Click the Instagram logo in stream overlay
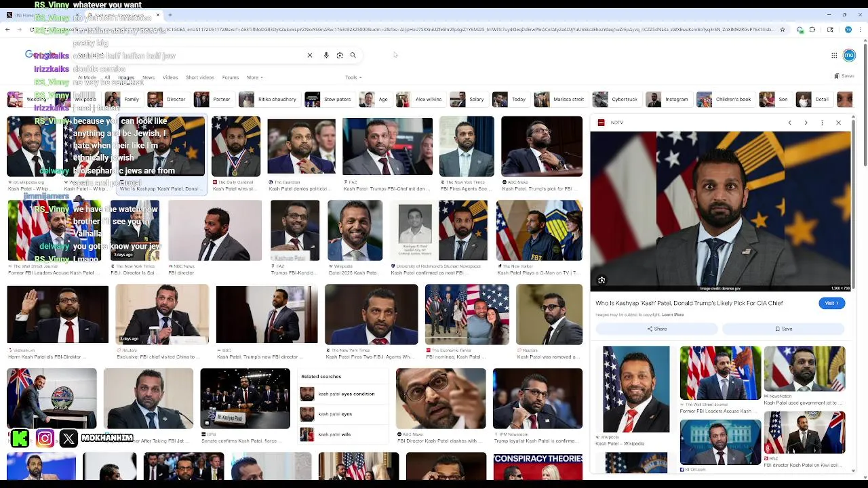Image resolution: width=868 pixels, height=488 pixels. [x=45, y=439]
